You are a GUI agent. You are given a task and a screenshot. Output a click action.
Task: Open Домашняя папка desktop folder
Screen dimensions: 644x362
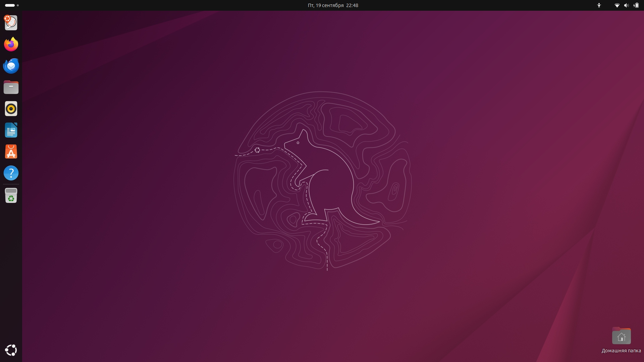(621, 340)
